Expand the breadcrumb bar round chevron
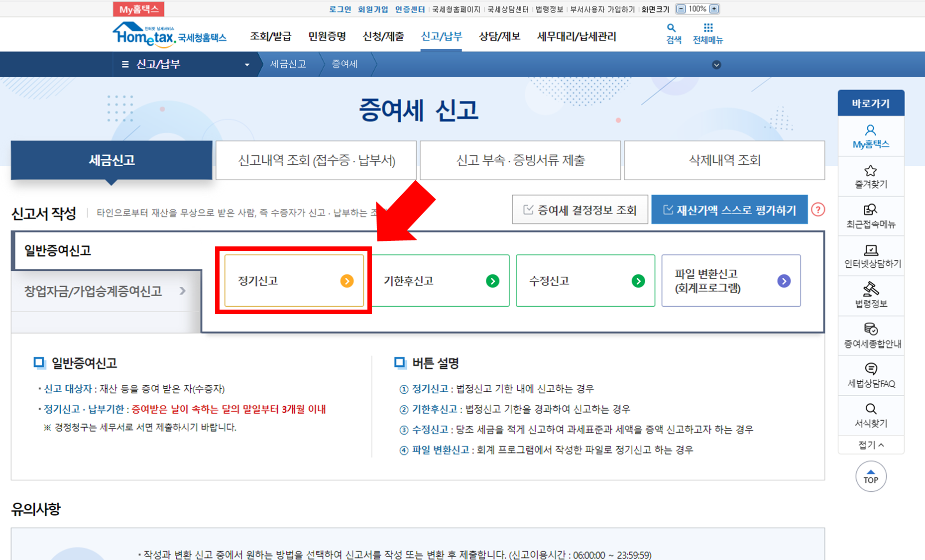This screenshot has height=560, width=925. tap(716, 65)
